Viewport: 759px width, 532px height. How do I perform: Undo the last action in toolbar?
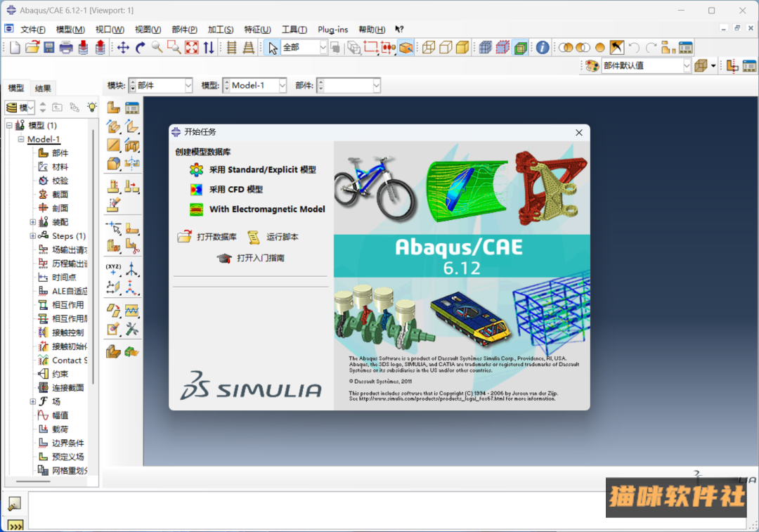[634, 48]
